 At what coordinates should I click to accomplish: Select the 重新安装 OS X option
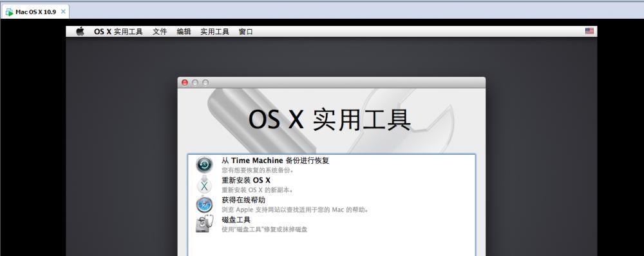(332, 184)
